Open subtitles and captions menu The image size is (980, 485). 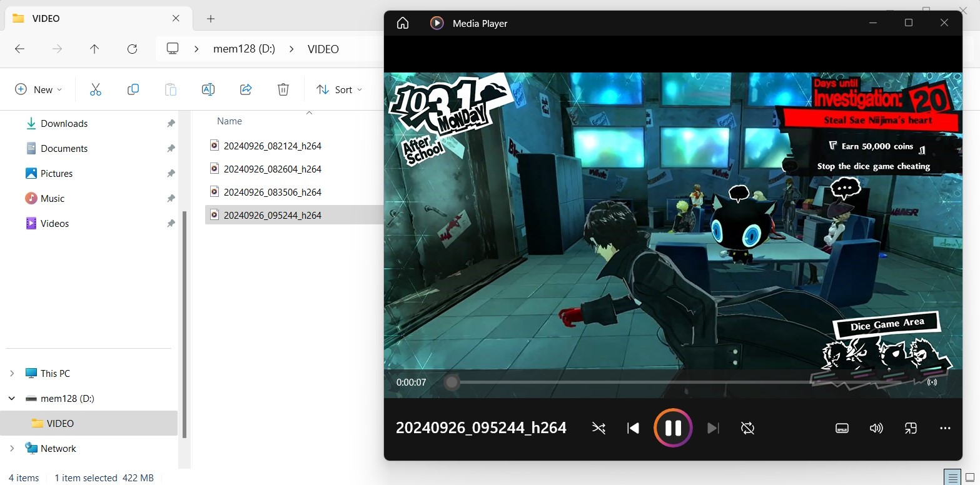coord(842,428)
